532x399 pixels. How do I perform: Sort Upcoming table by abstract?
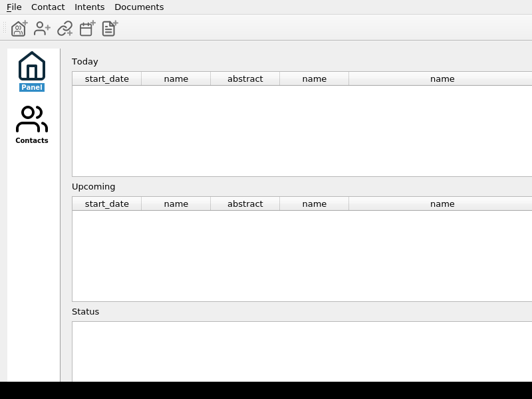[245, 204]
